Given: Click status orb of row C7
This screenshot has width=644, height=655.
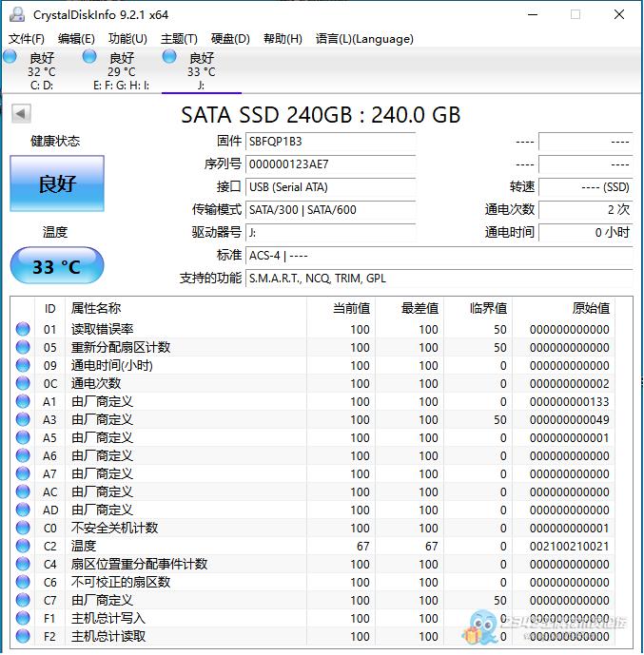Looking at the screenshot, I should point(23,600).
